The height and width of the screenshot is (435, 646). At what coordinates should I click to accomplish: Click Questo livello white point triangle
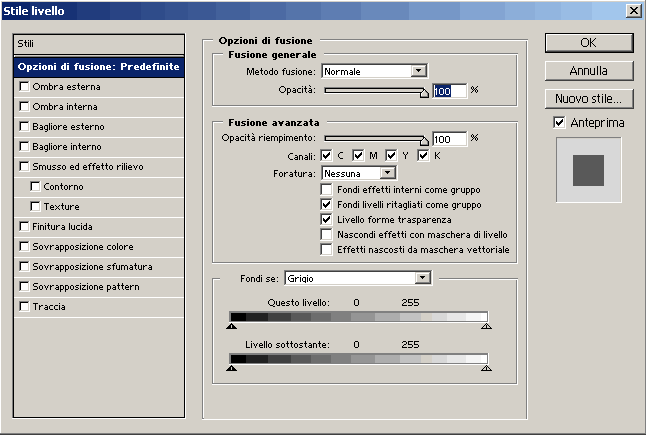pyautogui.click(x=486, y=326)
